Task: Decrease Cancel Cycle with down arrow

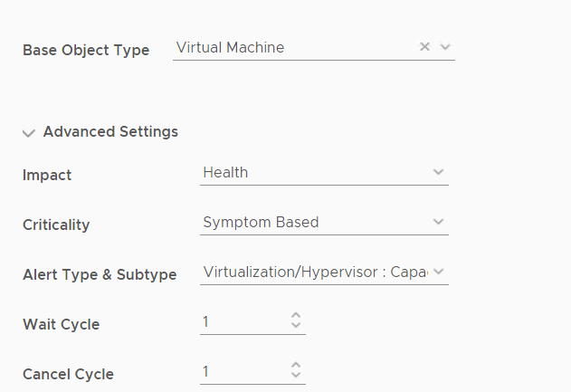Action: (296, 377)
